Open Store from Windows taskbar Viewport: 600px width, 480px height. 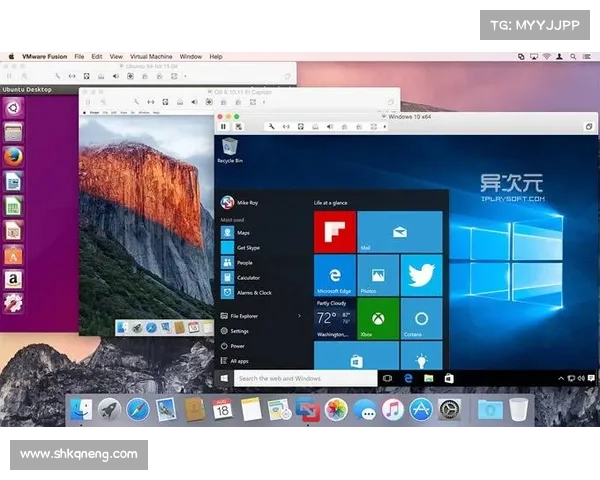tap(449, 378)
